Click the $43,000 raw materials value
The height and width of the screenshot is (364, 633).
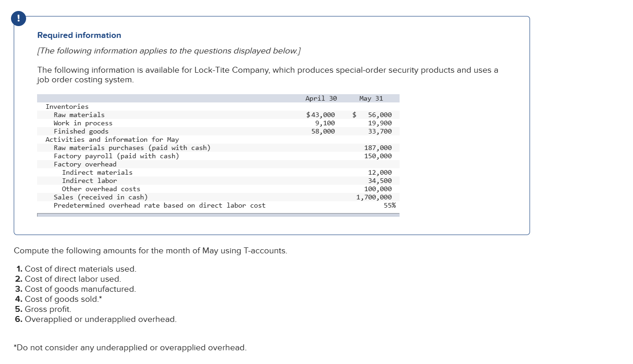[x=320, y=115]
